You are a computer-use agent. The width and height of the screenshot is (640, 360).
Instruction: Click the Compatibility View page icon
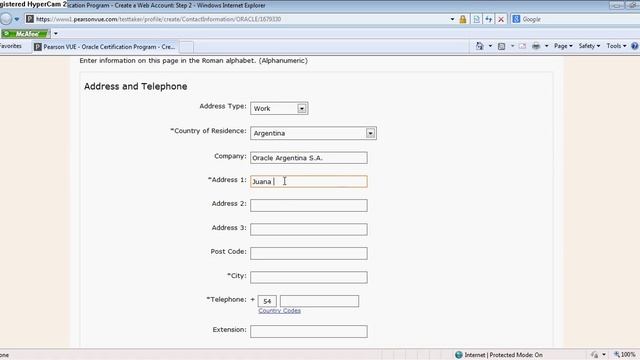click(476, 19)
